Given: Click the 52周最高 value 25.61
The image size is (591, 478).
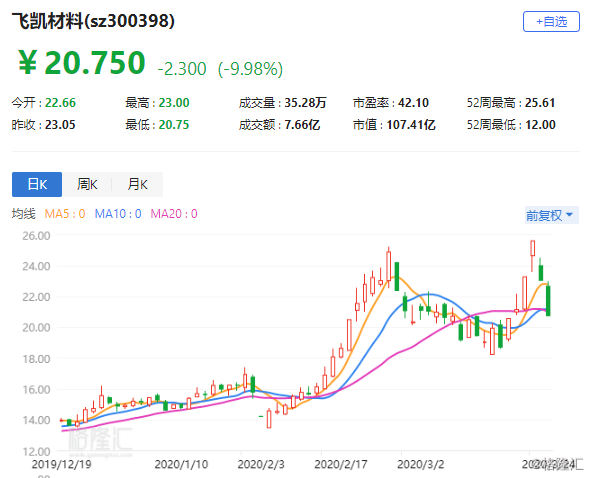Looking at the screenshot, I should pyautogui.click(x=540, y=103).
